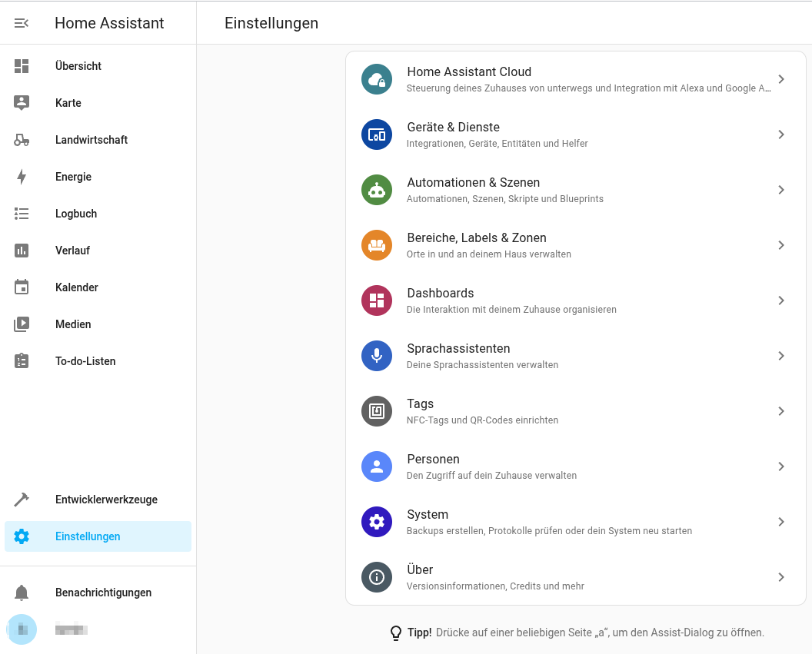Select the Energie sidebar icon

(21, 177)
